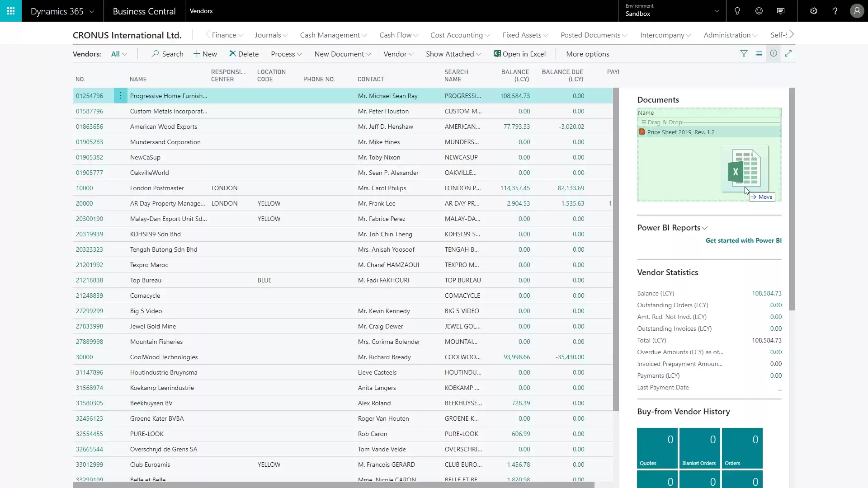Send feedback via the smiley icon
Image resolution: width=868 pixels, height=488 pixels.
pos(759,11)
